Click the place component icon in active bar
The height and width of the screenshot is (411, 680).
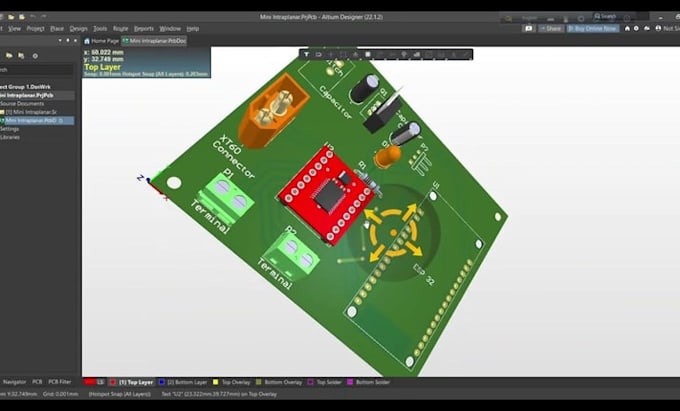[x=368, y=54]
